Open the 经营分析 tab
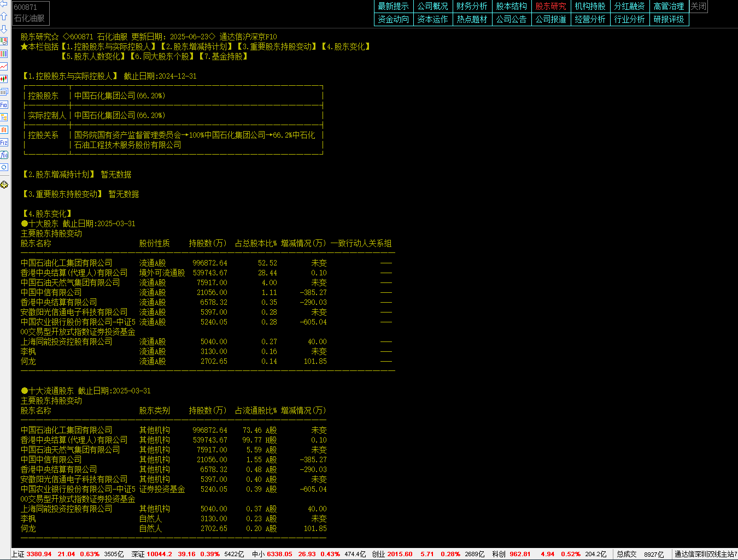Screen dimensions: 738x560 tap(590, 20)
